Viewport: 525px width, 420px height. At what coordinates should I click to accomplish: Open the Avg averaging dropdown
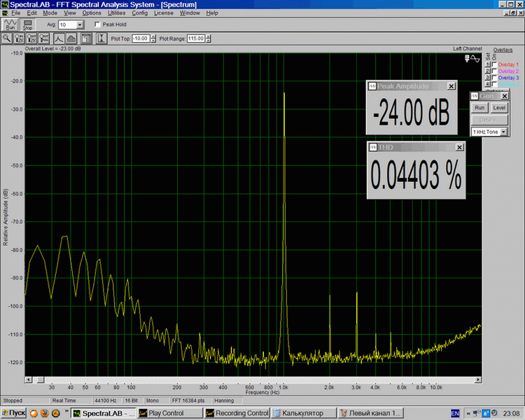(x=80, y=24)
